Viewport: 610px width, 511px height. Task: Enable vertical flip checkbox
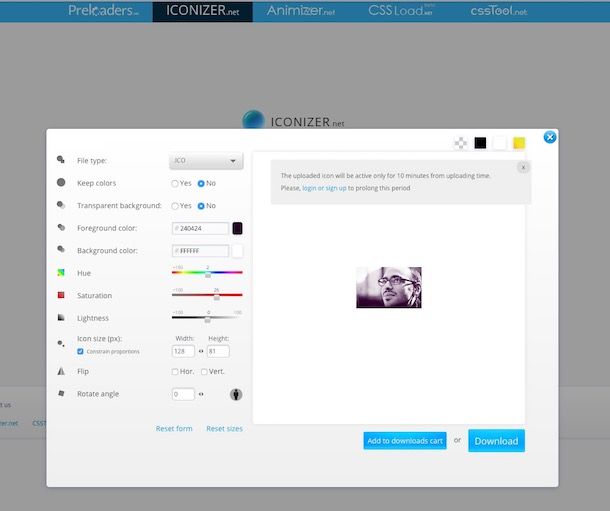coord(204,372)
